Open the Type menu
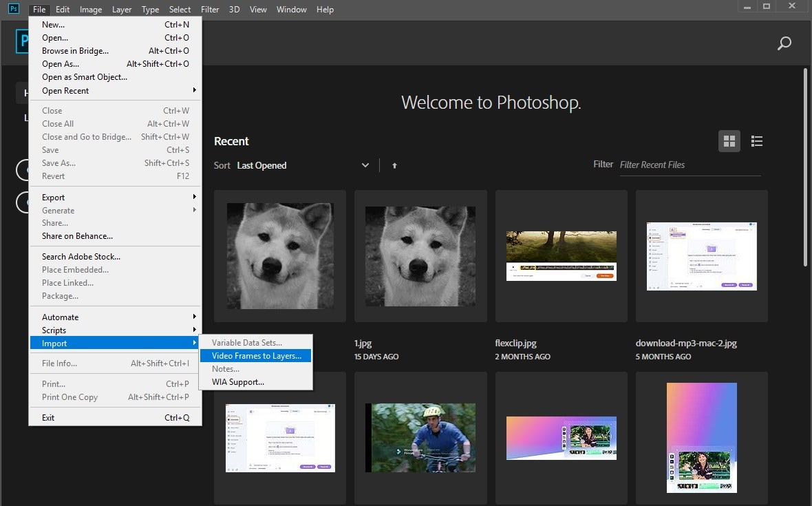Image resolution: width=812 pixels, height=506 pixels. click(x=150, y=10)
